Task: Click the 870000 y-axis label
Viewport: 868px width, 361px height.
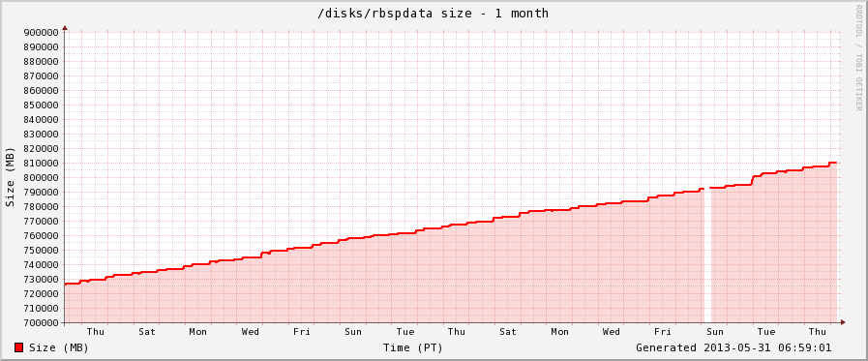Action: [x=41, y=75]
